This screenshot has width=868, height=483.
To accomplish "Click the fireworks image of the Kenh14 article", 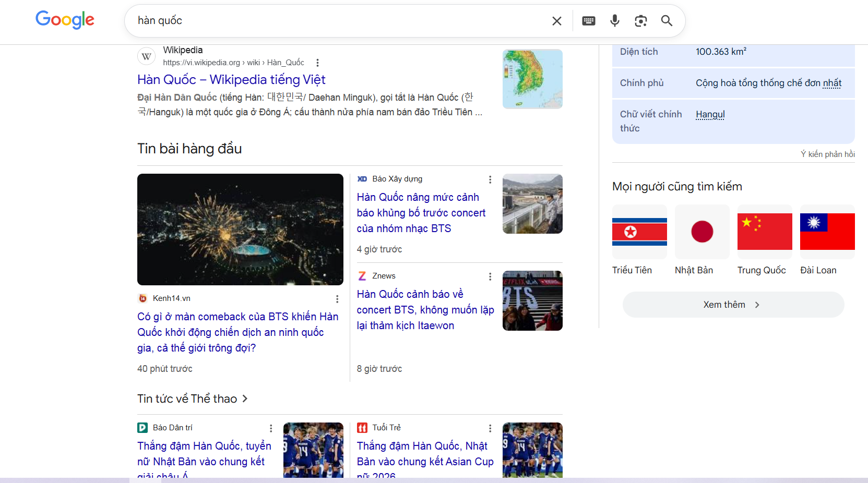I will [240, 230].
